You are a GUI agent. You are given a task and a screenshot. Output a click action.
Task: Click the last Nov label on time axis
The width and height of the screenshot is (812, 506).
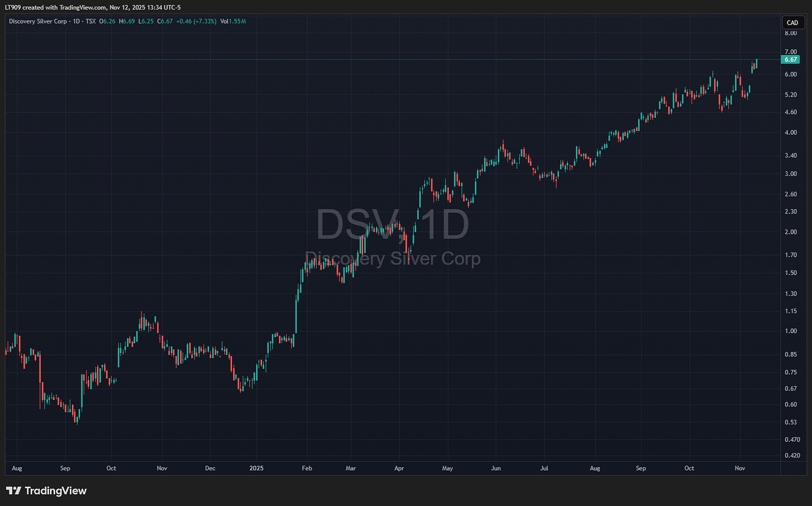(740, 469)
